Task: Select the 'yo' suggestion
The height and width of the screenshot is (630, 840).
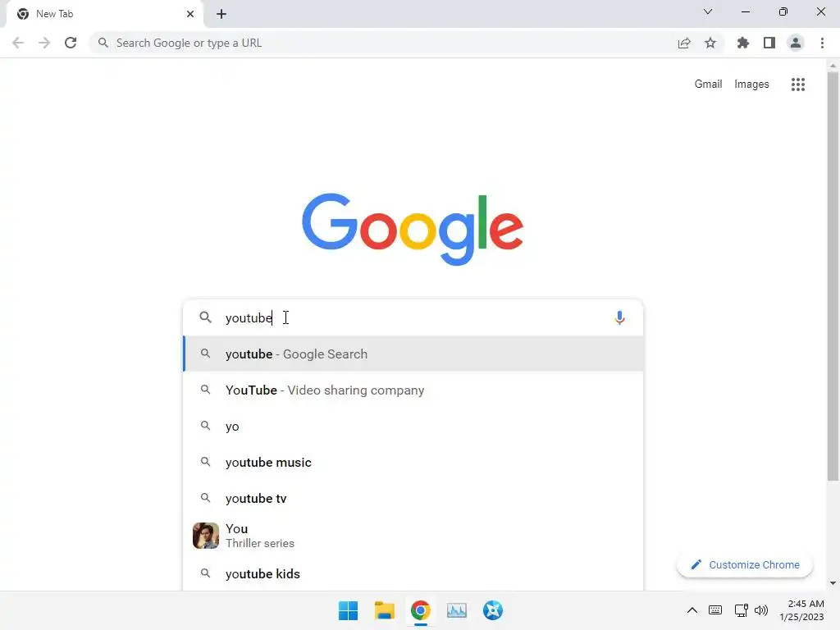Action: [413, 427]
